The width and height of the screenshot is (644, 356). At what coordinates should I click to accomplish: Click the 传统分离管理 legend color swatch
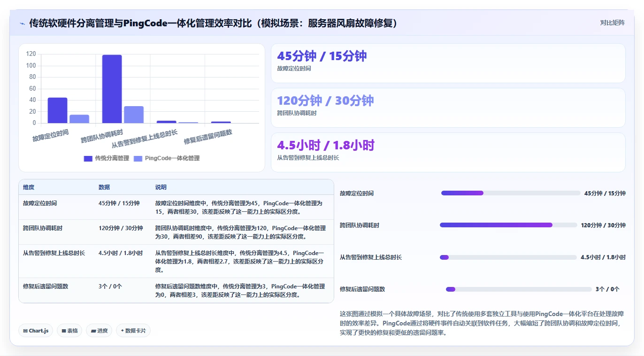88,158
